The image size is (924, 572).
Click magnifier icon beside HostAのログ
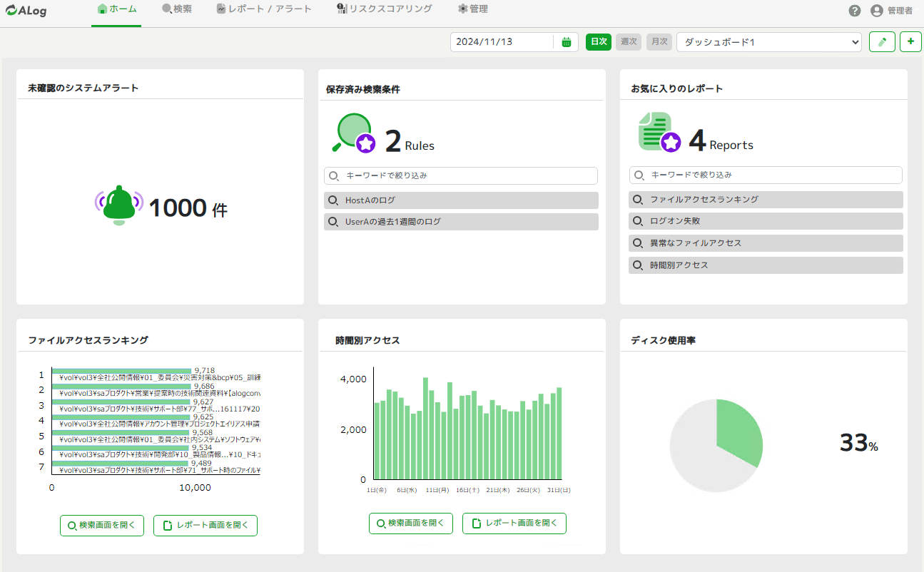click(x=333, y=200)
